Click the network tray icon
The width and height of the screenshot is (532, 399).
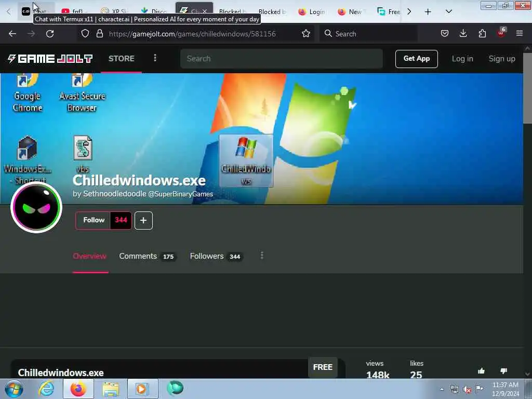[454, 389]
